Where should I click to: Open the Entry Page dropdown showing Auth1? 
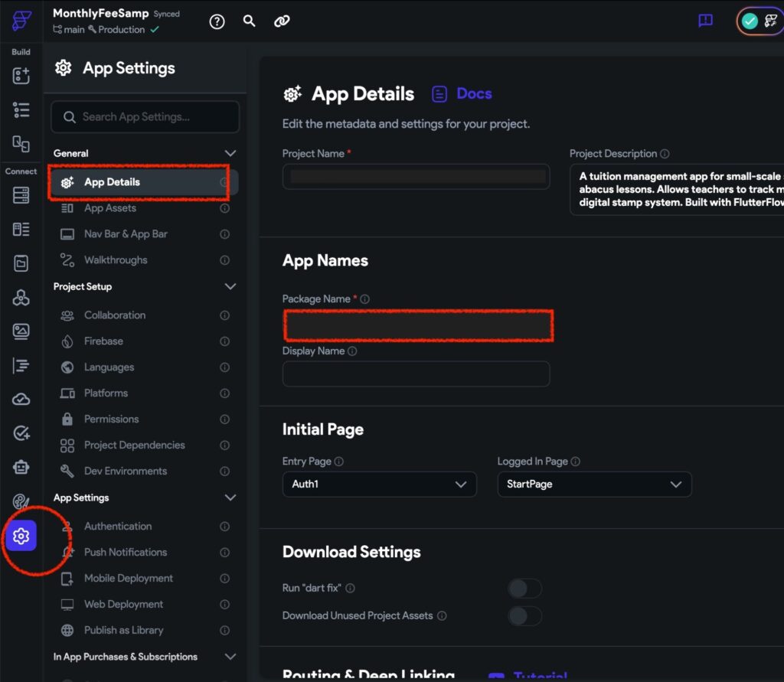pyautogui.click(x=380, y=484)
